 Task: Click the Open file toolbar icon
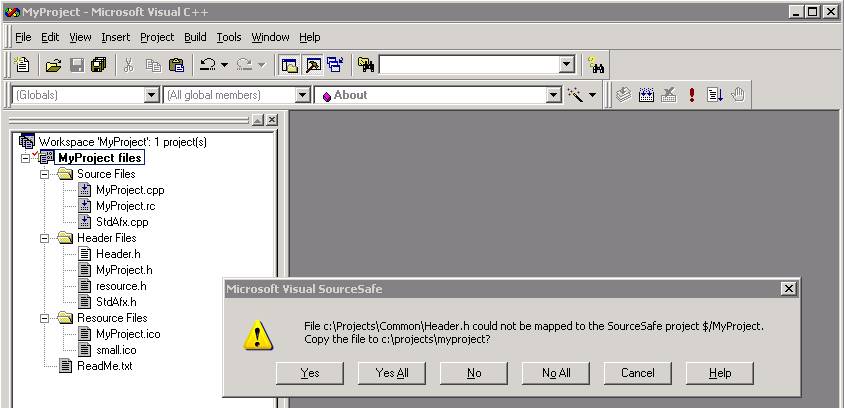click(x=53, y=65)
